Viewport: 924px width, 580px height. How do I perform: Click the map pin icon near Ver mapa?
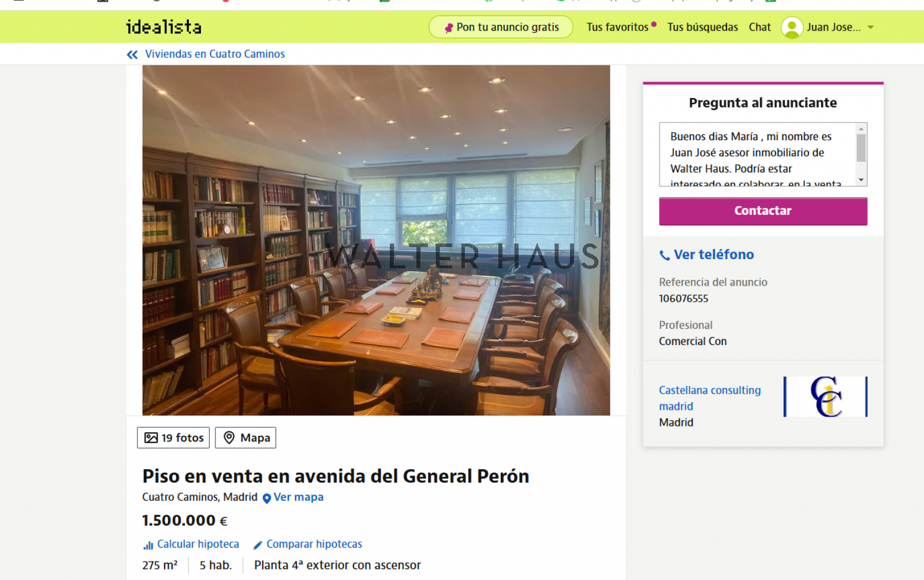point(267,498)
